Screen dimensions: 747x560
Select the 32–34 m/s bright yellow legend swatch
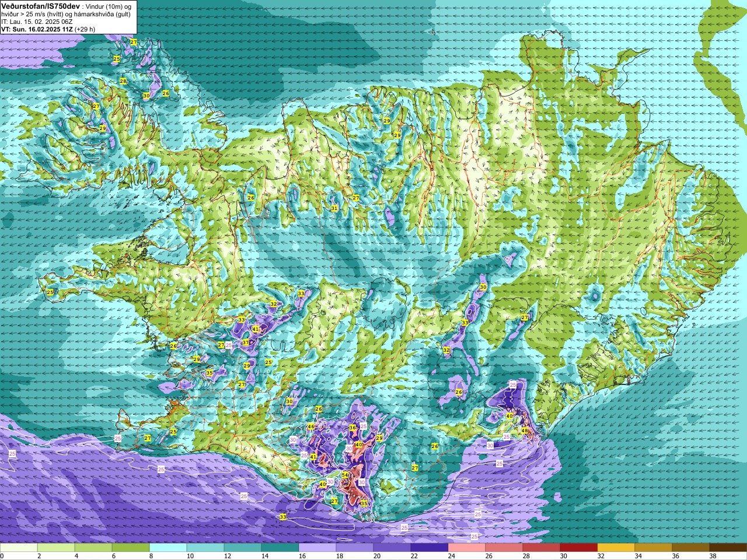[x=616, y=548]
